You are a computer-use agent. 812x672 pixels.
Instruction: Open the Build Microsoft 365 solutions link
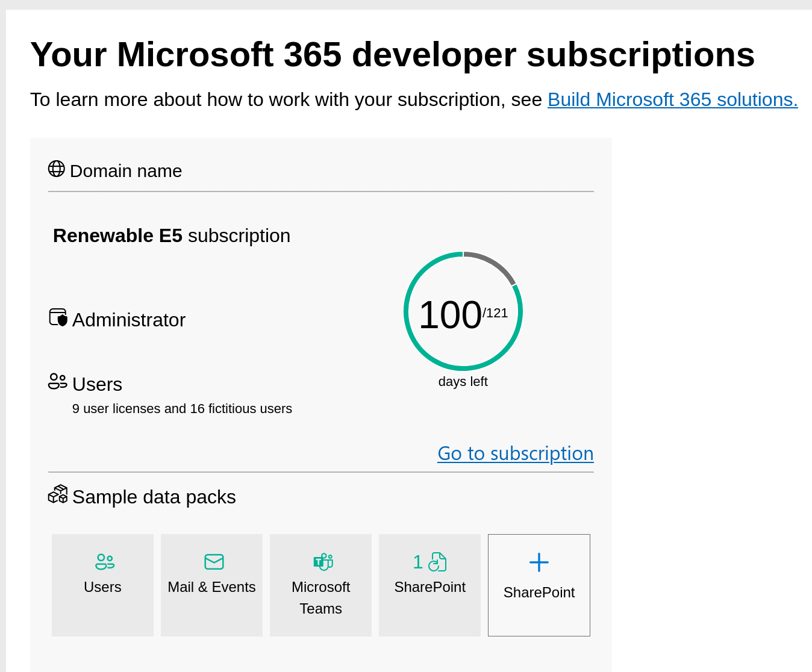(672, 99)
